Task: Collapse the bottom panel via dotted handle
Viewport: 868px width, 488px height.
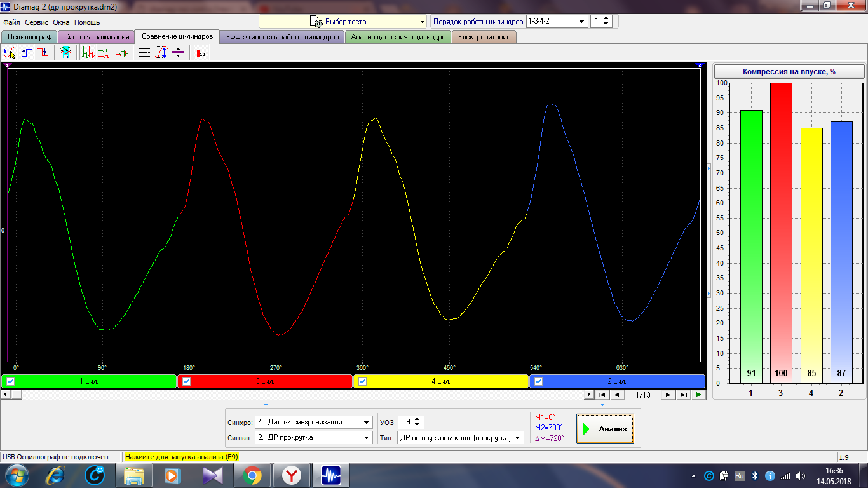Action: point(434,405)
